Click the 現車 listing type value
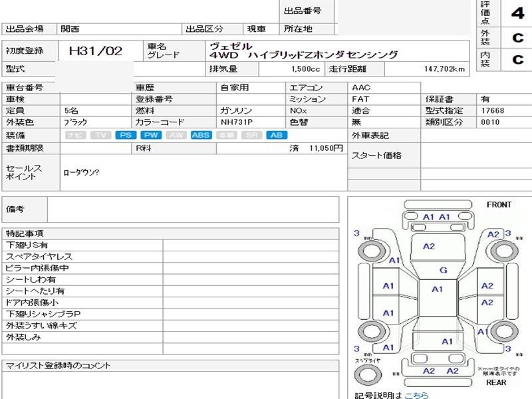 pos(256,29)
